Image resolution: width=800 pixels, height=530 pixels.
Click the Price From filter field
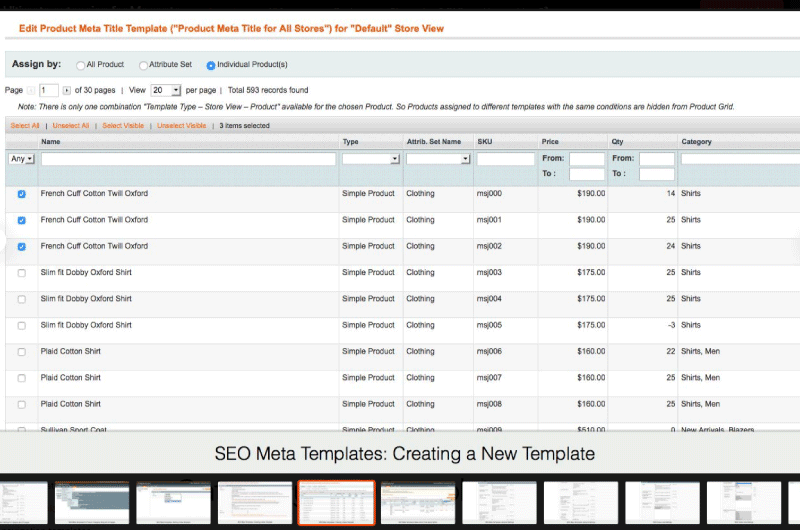(587, 159)
